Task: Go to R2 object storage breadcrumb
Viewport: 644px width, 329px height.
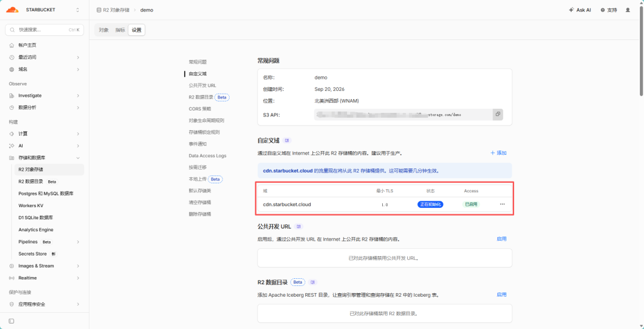Action: [117, 10]
